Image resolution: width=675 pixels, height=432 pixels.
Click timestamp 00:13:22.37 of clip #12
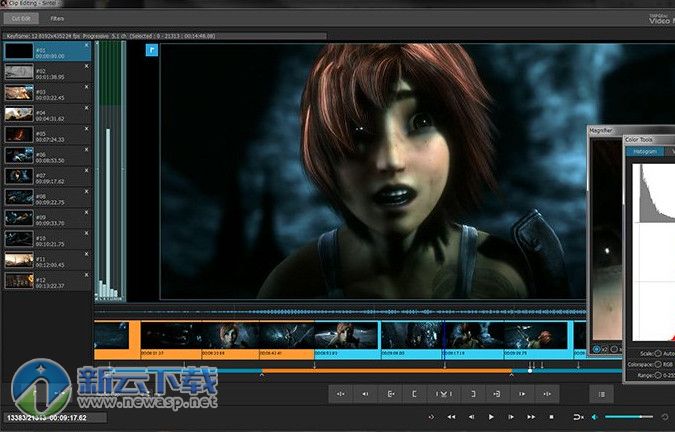[x=50, y=286]
